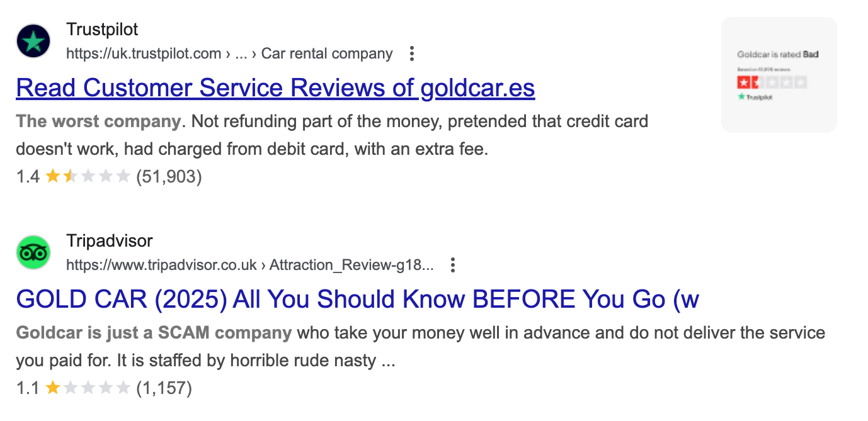Click the bold "Goldcar is just a SCAM company" text
The height and width of the screenshot is (421, 868).
click(x=154, y=332)
